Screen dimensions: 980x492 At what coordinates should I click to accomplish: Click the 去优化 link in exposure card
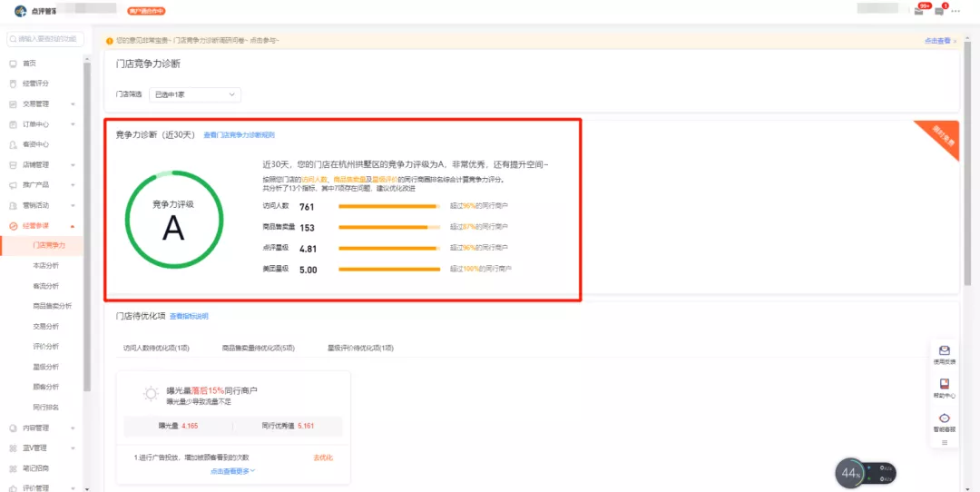tap(323, 458)
